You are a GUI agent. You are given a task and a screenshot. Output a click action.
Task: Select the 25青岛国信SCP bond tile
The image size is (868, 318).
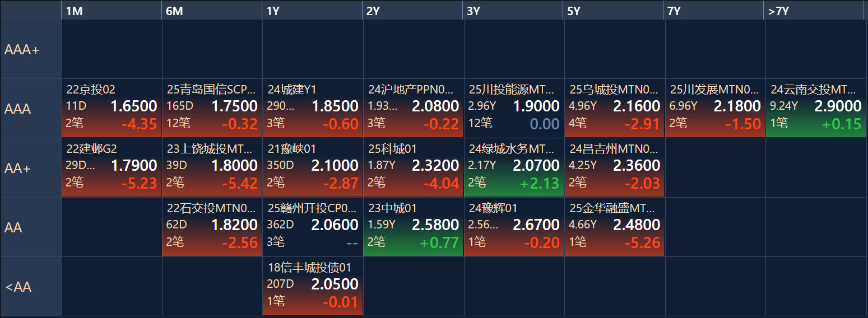(212, 108)
